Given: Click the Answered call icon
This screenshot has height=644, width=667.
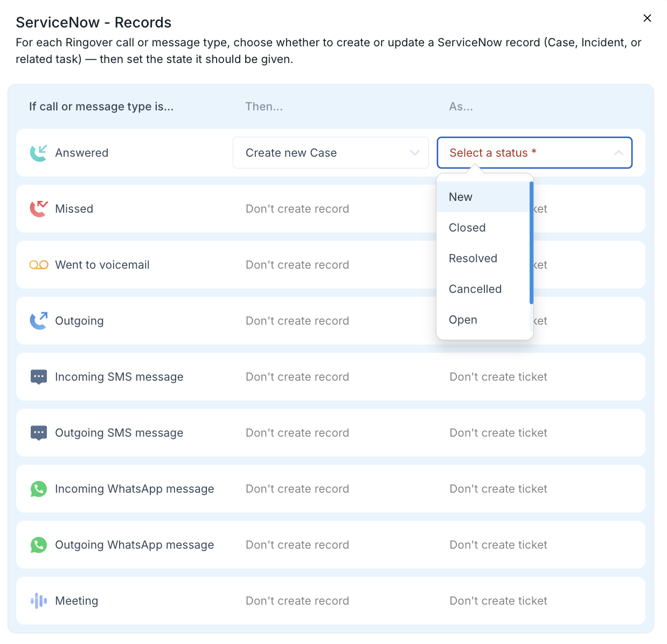Looking at the screenshot, I should point(38,153).
